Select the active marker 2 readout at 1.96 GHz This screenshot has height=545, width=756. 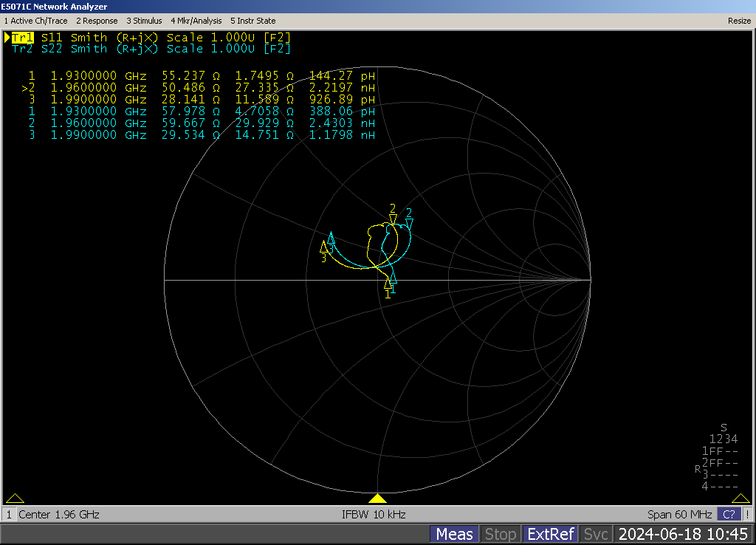point(199,87)
